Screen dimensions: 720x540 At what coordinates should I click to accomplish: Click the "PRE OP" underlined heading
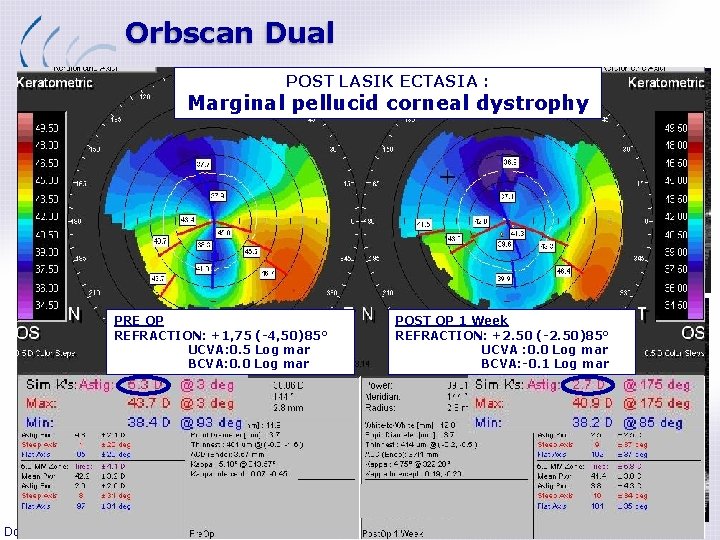(139, 320)
